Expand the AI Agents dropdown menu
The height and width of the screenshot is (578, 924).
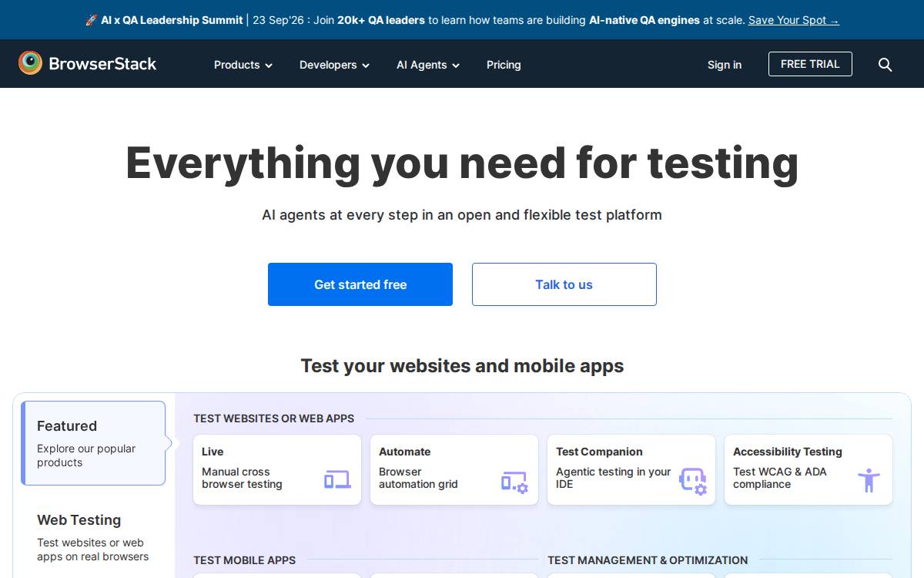click(428, 65)
